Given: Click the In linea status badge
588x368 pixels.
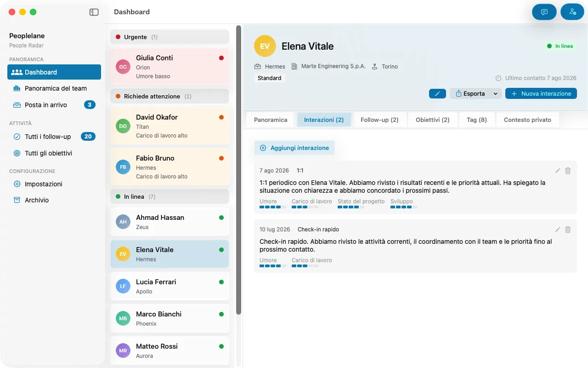Looking at the screenshot, I should pos(560,46).
